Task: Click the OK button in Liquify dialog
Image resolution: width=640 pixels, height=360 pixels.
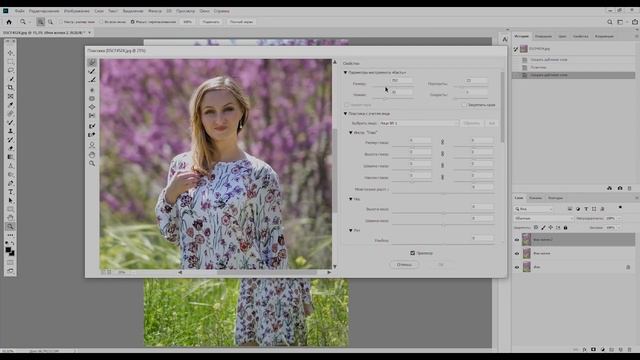Action: click(441, 264)
